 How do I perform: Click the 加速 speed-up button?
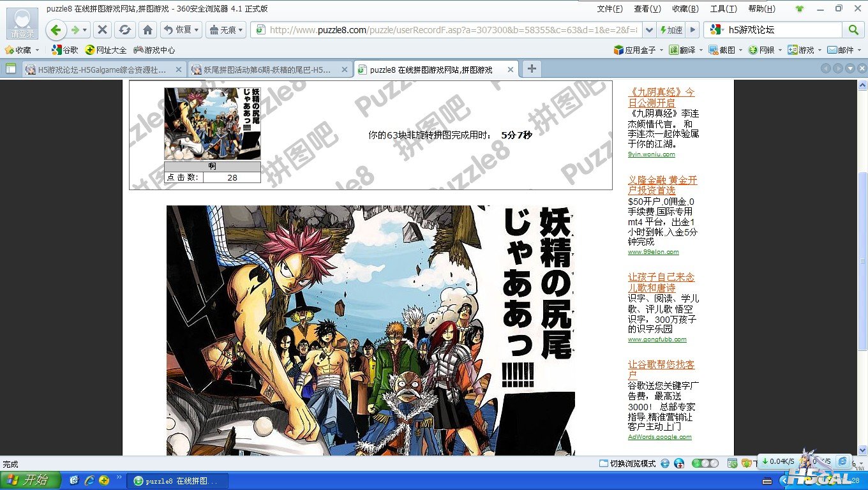tap(671, 30)
